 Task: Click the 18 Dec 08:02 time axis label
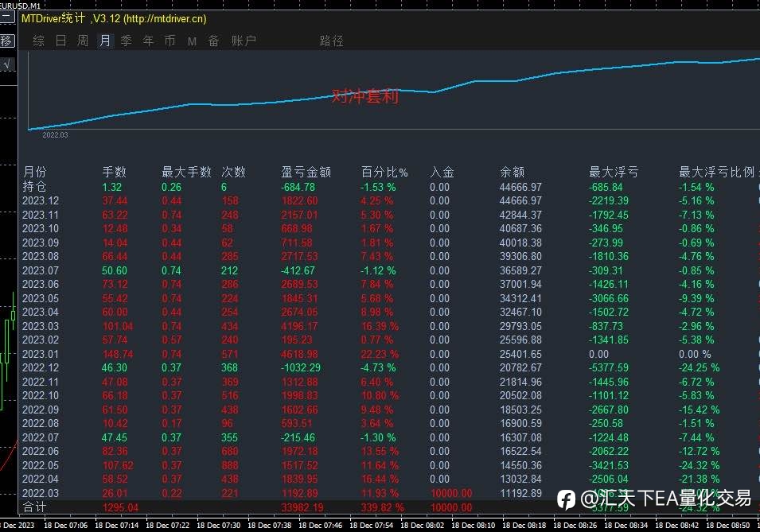pyautogui.click(x=422, y=525)
